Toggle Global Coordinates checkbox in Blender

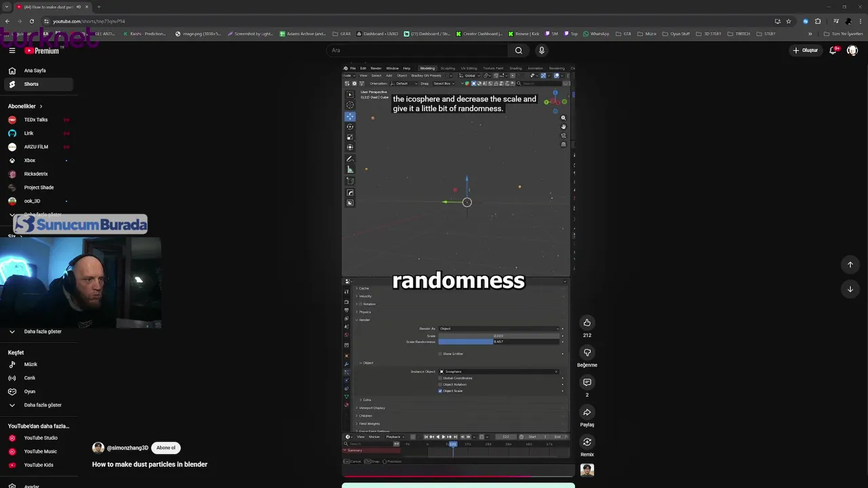coord(440,378)
